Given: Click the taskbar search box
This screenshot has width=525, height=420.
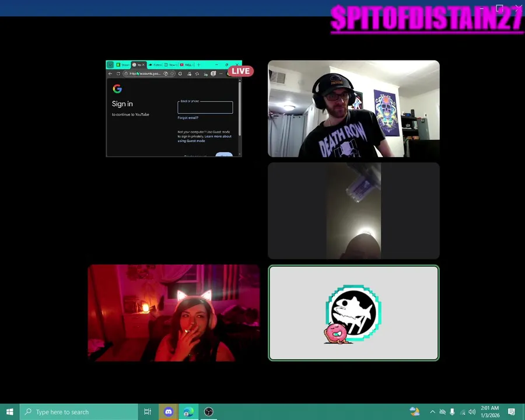Looking at the screenshot, I should [79, 412].
